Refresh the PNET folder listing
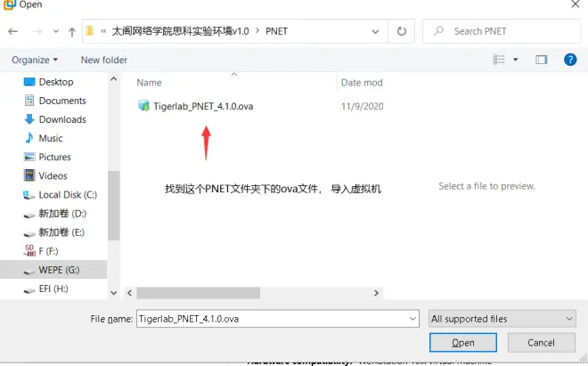This screenshot has width=588, height=366. tap(402, 31)
